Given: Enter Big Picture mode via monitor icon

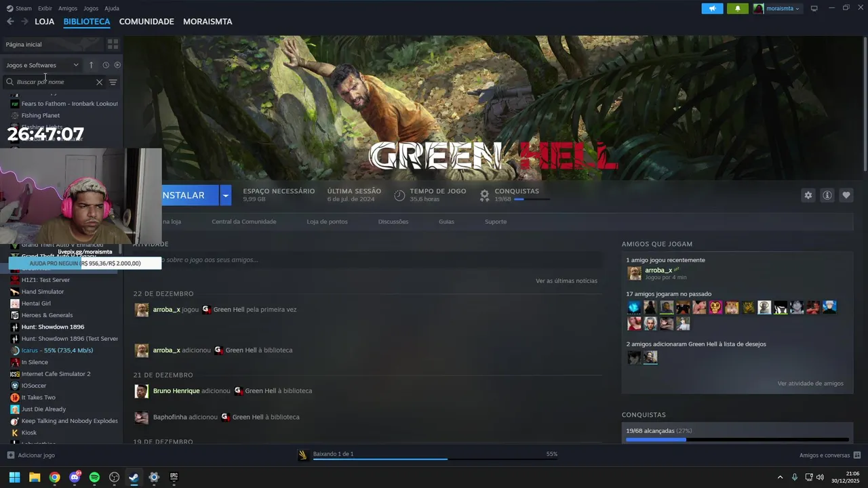Looking at the screenshot, I should (814, 8).
